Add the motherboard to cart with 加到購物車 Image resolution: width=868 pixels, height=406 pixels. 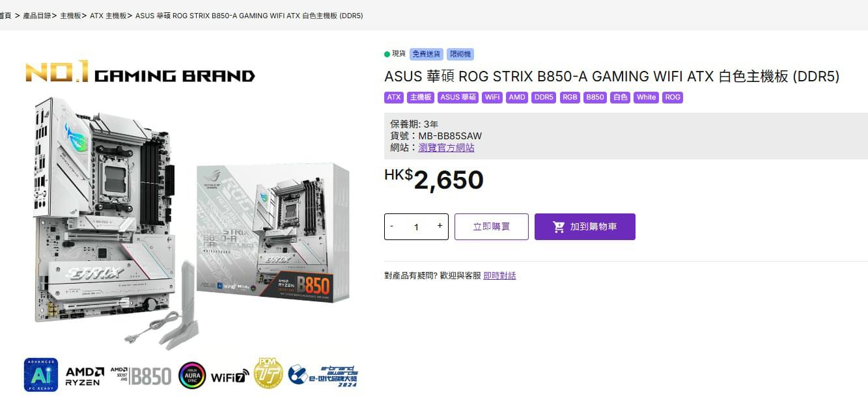585,226
